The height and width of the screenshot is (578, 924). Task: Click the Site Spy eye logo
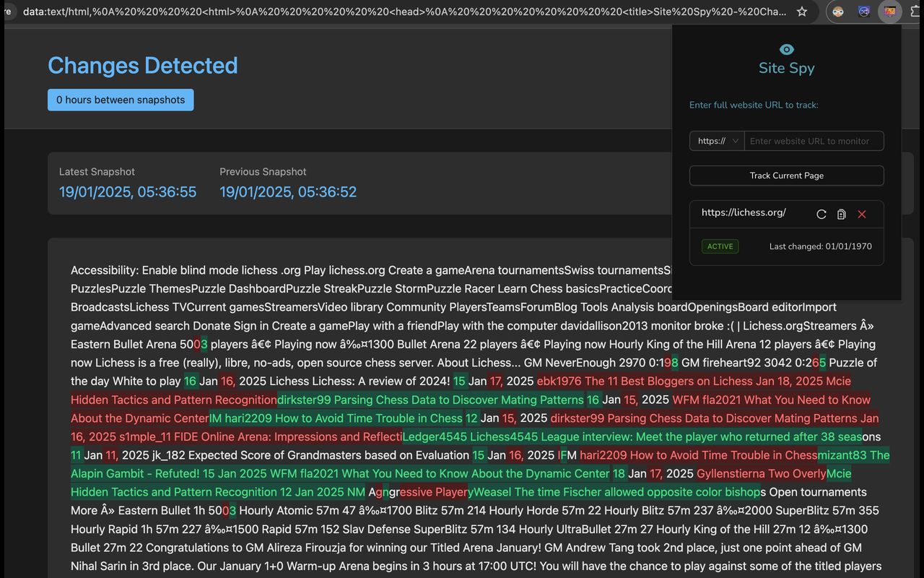tap(786, 49)
